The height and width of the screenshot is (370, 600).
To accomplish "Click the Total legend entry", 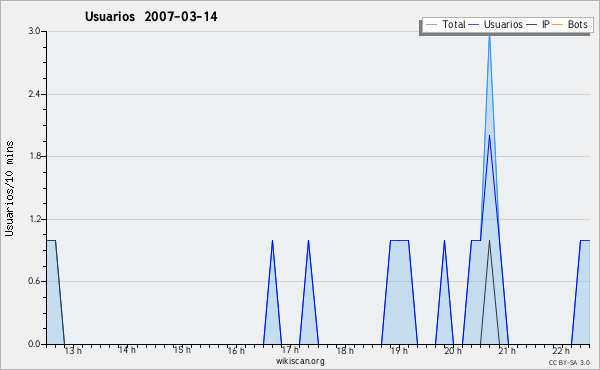I will coord(446,24).
